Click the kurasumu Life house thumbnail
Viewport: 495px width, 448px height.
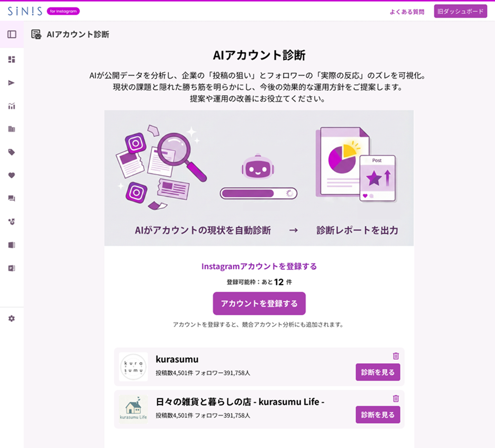[x=133, y=409]
